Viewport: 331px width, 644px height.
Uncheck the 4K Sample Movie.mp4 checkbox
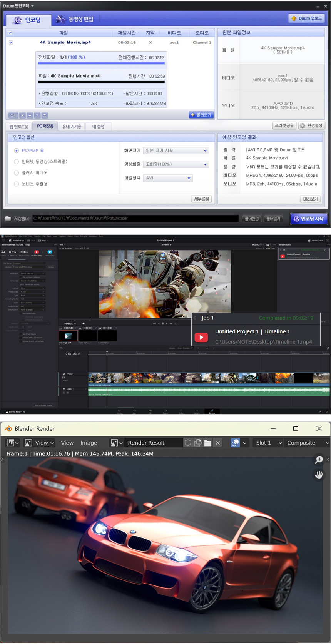coord(11,42)
